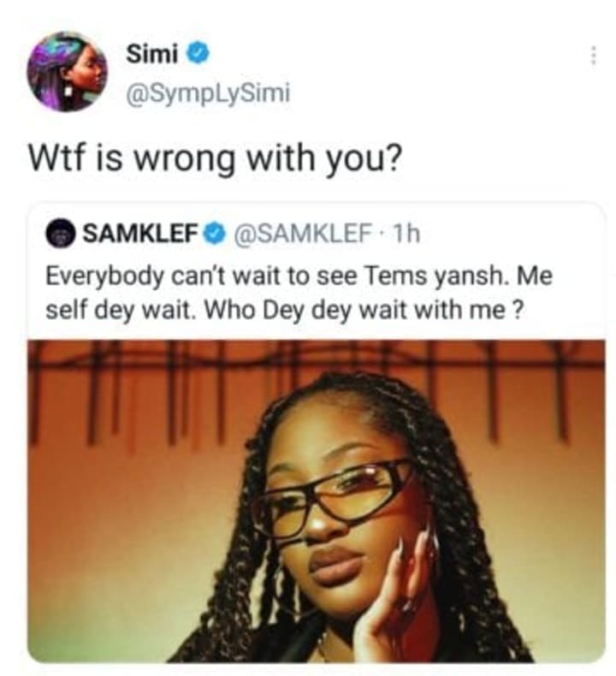The image size is (616, 676).
Task: Open the three-dot more options menu
Action: tap(593, 55)
